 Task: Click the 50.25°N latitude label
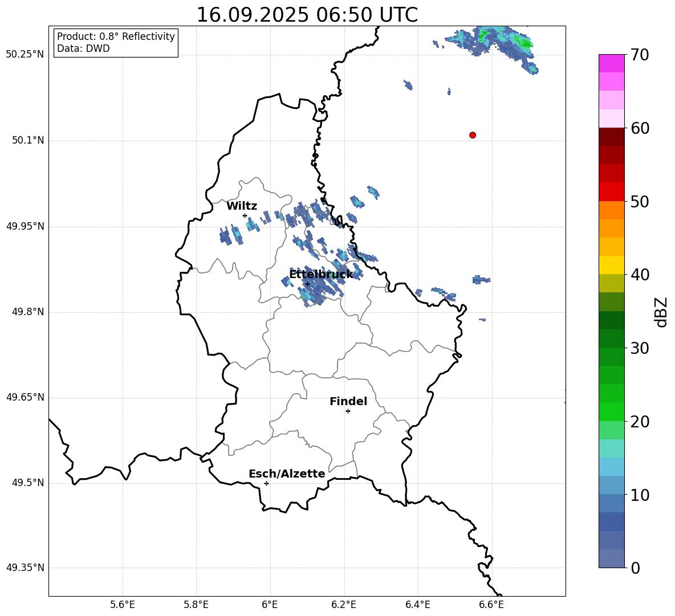click(x=25, y=55)
